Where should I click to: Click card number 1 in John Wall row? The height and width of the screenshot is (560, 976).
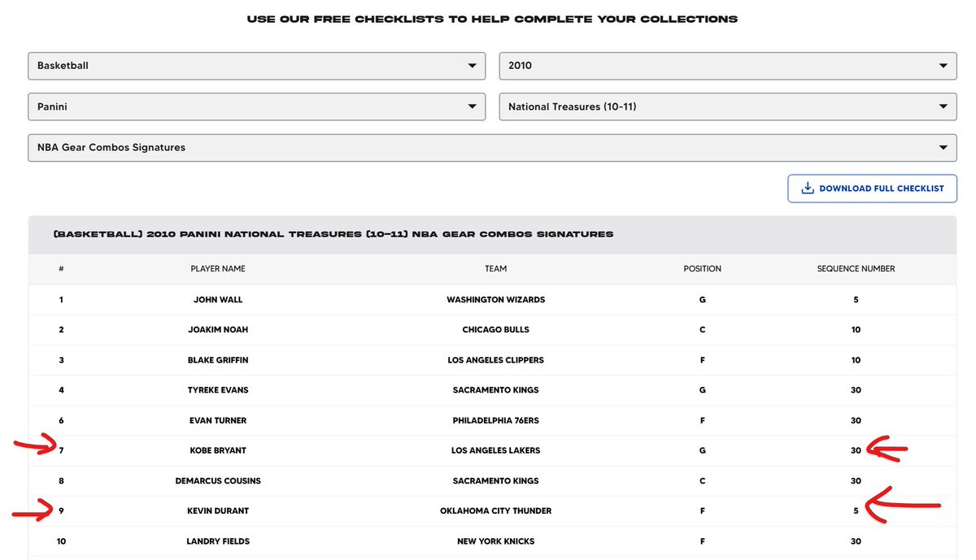(x=61, y=300)
